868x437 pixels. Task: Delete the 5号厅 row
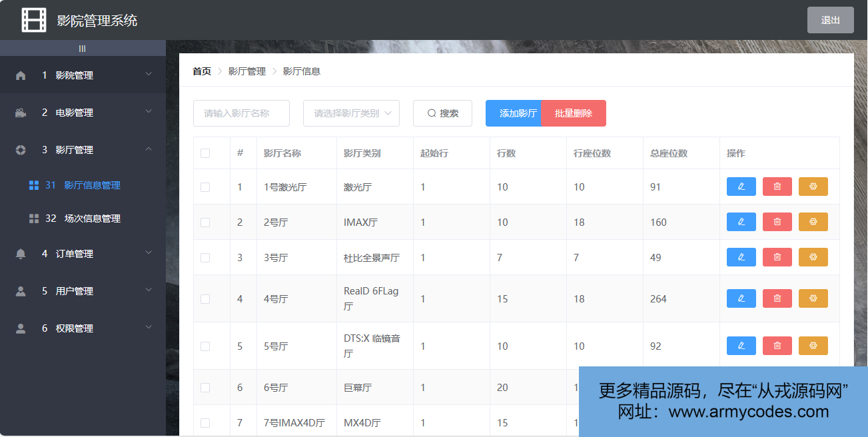coord(777,346)
